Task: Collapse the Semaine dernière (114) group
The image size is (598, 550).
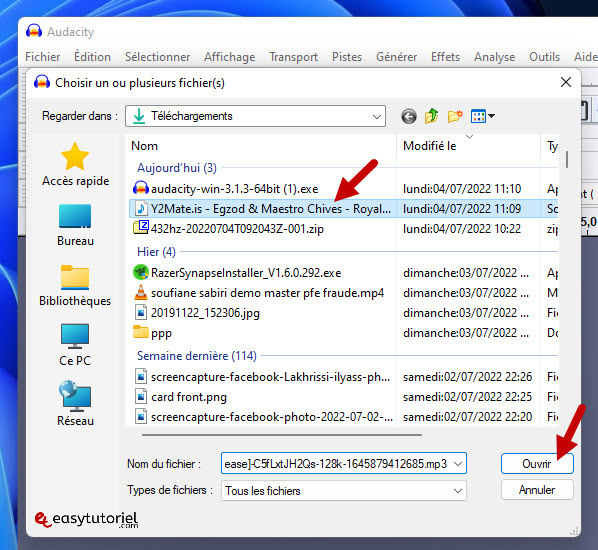Action: pos(197,356)
